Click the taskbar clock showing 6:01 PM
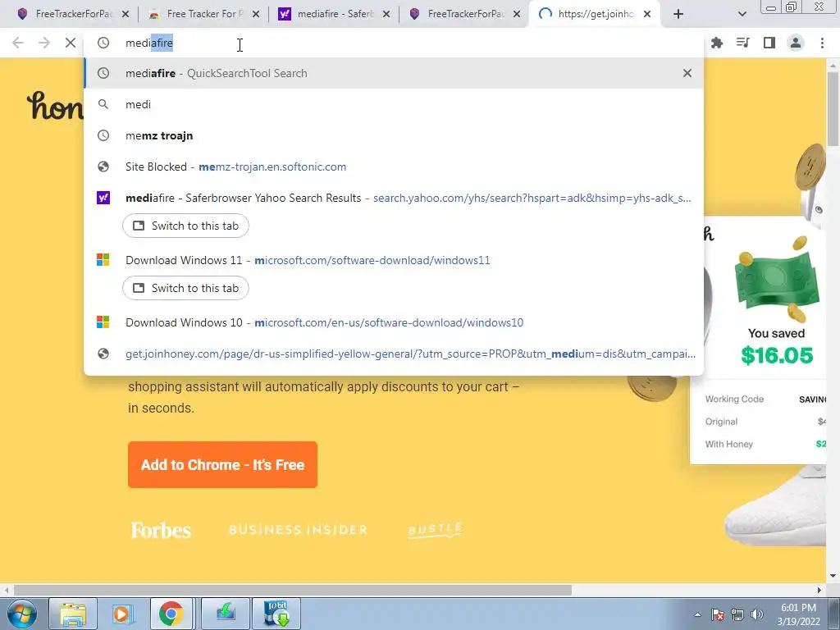The height and width of the screenshot is (630, 840). click(x=798, y=614)
